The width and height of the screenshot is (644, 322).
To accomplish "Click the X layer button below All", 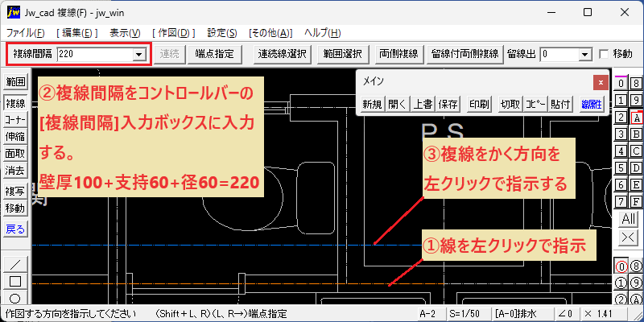I will coord(629,237).
